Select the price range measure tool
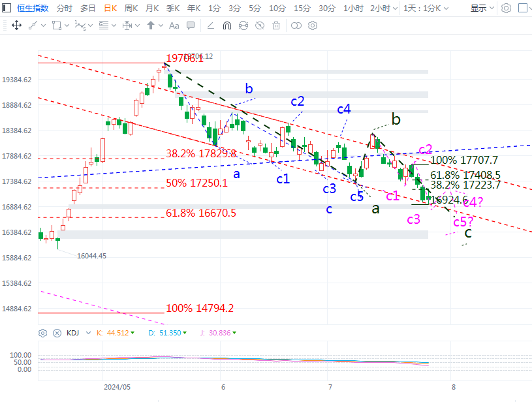Screen dimensions: 532x402 coord(127,25)
